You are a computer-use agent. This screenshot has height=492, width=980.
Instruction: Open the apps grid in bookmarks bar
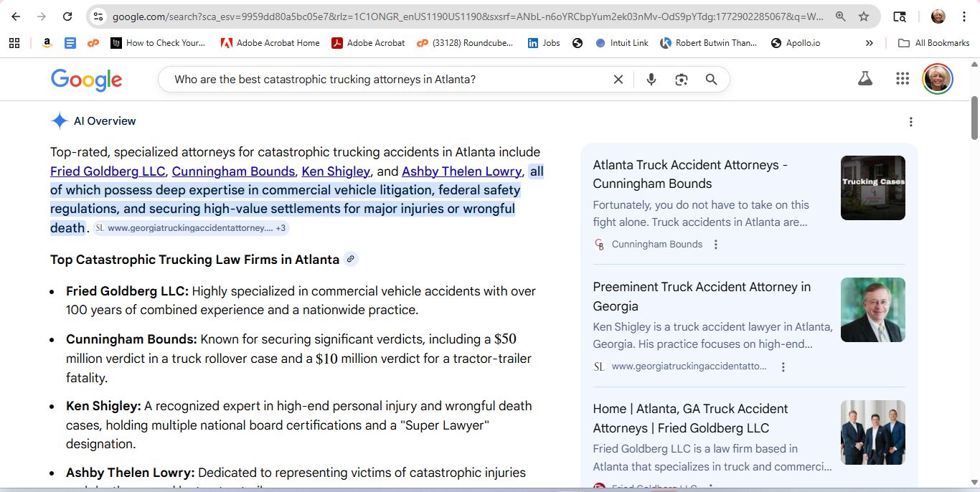[14, 43]
